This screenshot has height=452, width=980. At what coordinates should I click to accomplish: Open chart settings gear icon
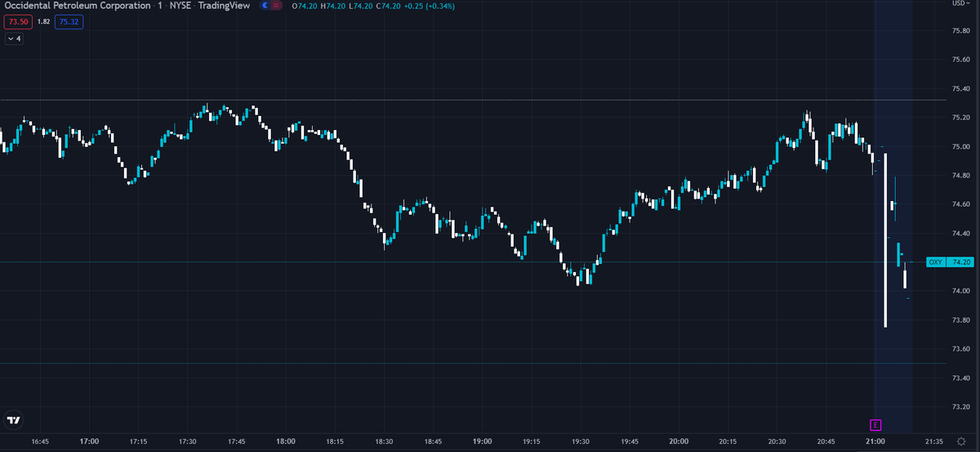point(961,441)
